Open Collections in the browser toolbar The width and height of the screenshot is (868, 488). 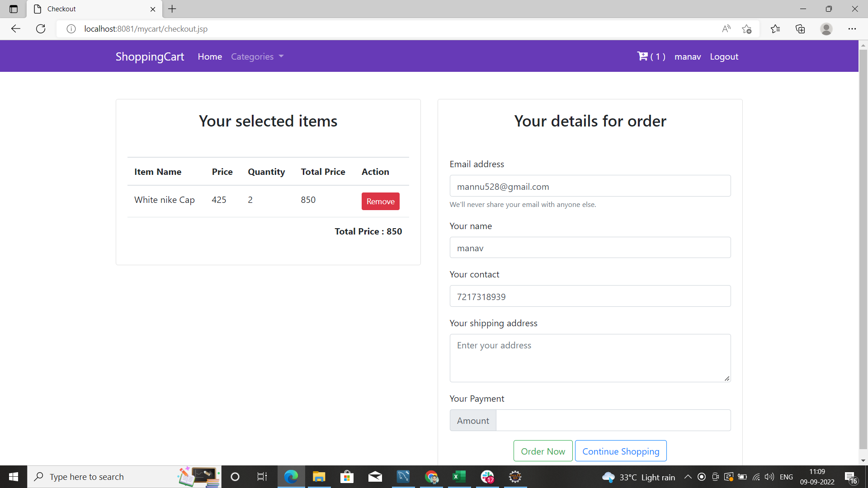point(800,28)
